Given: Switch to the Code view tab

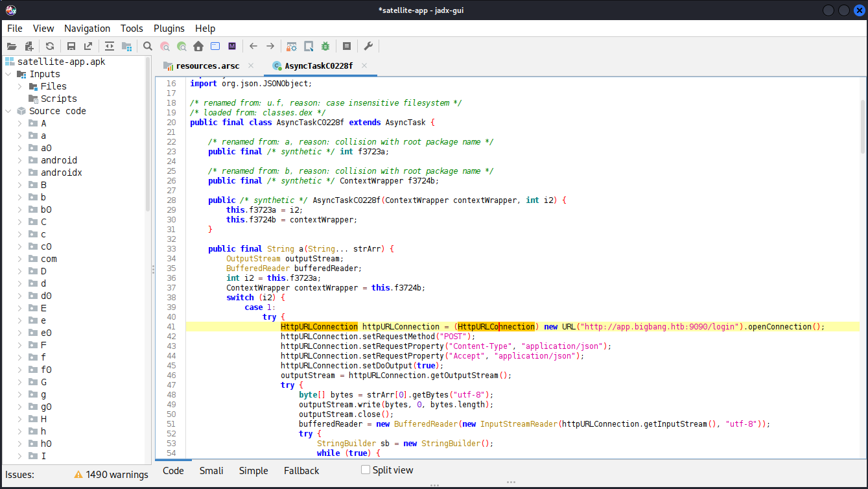Looking at the screenshot, I should click(173, 471).
